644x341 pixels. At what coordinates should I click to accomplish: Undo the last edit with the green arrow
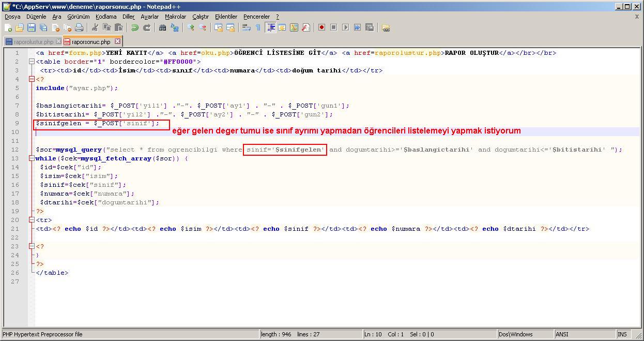coord(135,27)
